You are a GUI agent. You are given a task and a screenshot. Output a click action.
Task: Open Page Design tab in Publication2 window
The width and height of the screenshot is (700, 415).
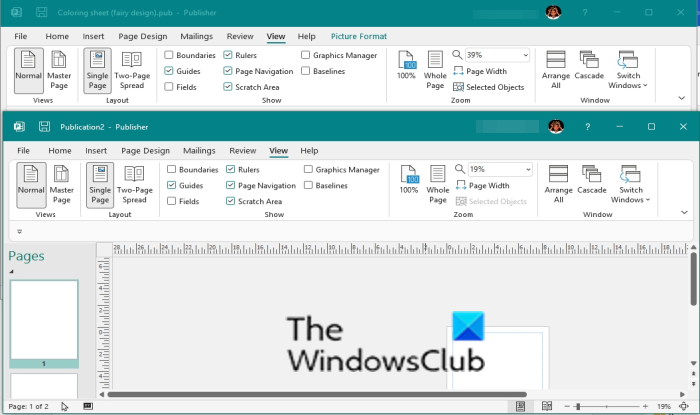146,151
